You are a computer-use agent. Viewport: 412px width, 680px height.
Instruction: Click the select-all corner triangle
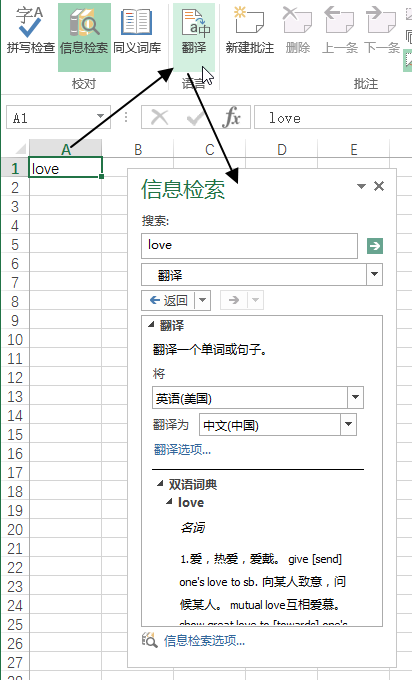click(20, 150)
